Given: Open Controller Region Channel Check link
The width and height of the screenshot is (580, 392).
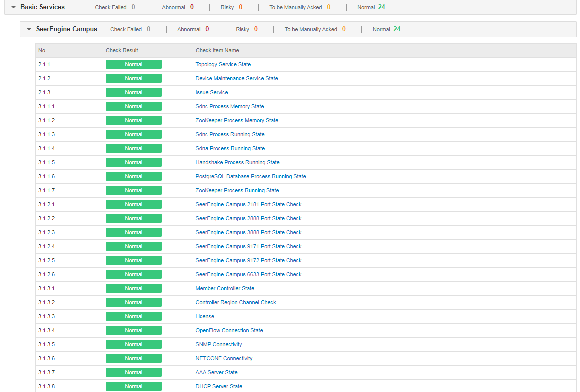Looking at the screenshot, I should click(x=236, y=302).
